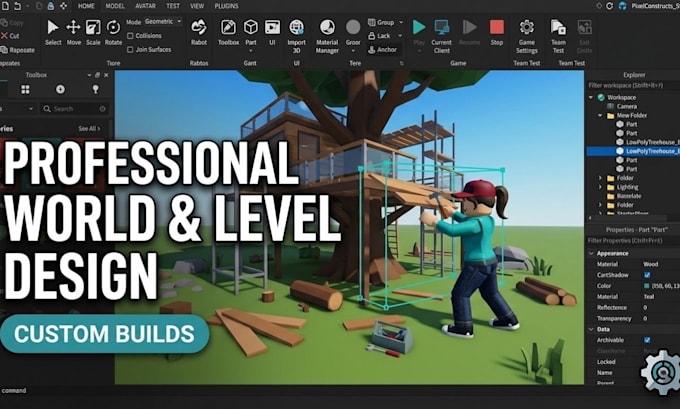Image resolution: width=680 pixels, height=409 pixels.
Task: Click See All in the Toolbox
Action: pos(89,129)
